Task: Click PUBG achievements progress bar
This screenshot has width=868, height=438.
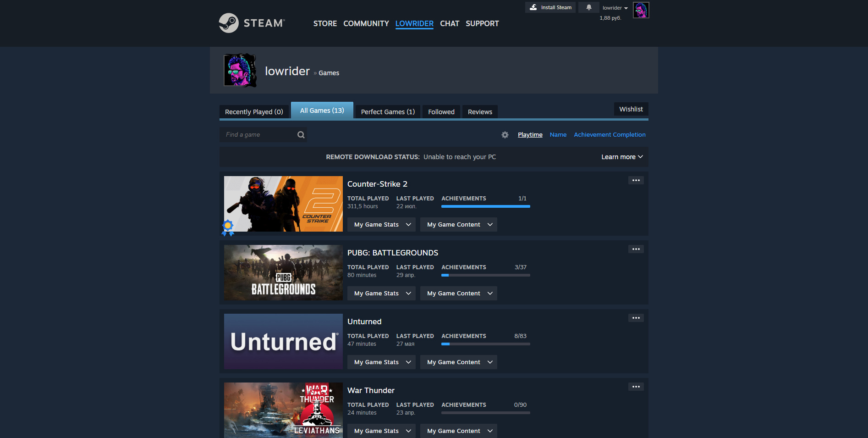Action: coord(486,275)
